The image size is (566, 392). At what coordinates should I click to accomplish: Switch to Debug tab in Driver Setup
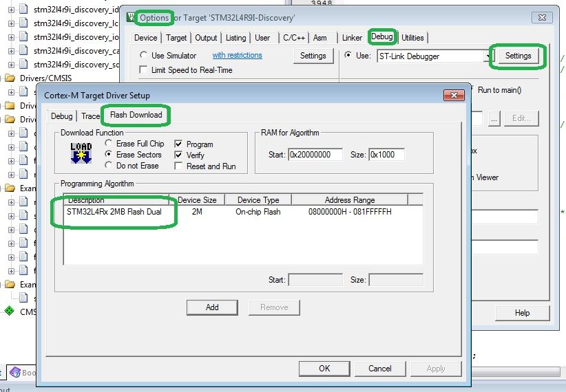(61, 116)
